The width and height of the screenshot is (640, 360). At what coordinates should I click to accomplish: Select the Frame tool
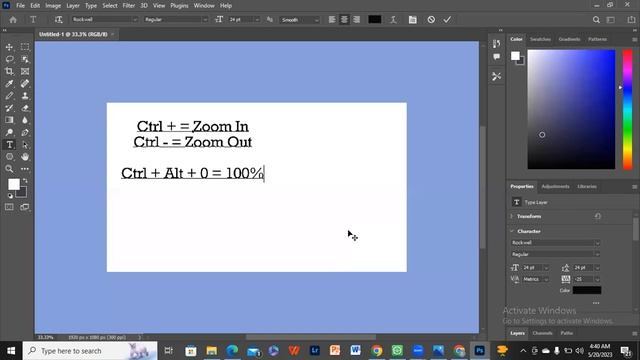coord(25,71)
